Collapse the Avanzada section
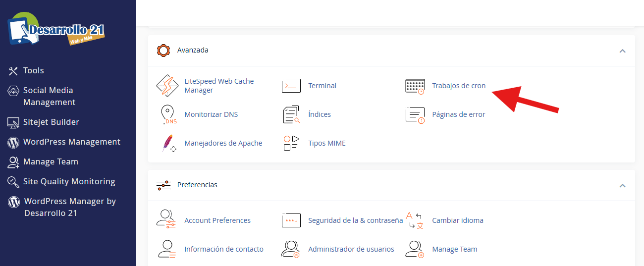 click(x=622, y=51)
